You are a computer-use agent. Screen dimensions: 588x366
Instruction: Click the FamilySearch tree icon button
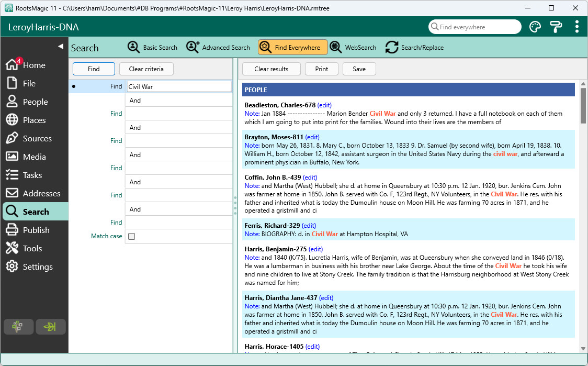(18, 327)
